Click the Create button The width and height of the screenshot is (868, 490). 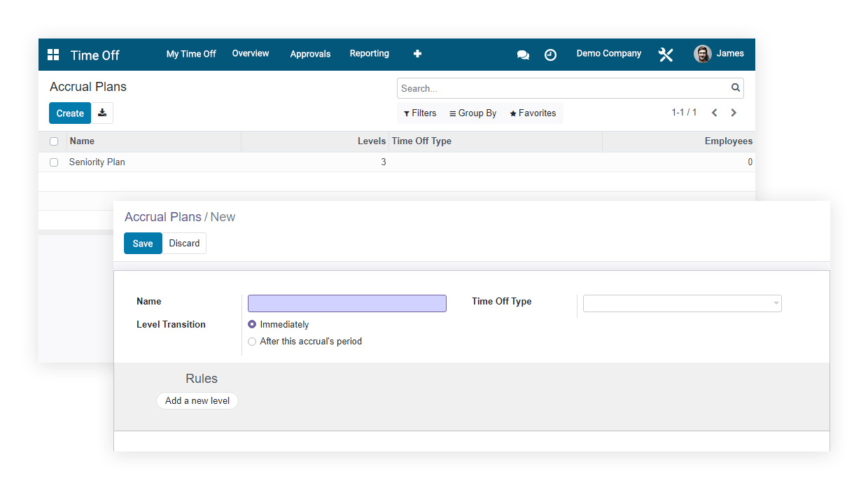tap(70, 113)
